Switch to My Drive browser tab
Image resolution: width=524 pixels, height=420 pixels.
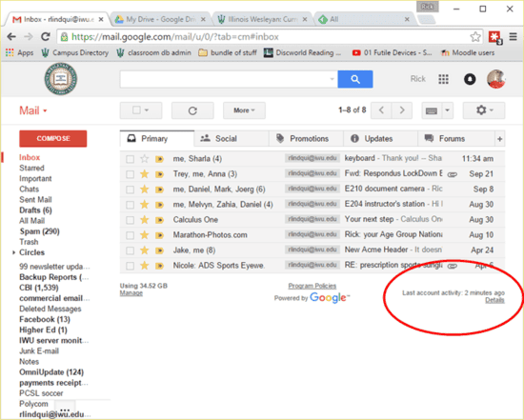coord(159,19)
